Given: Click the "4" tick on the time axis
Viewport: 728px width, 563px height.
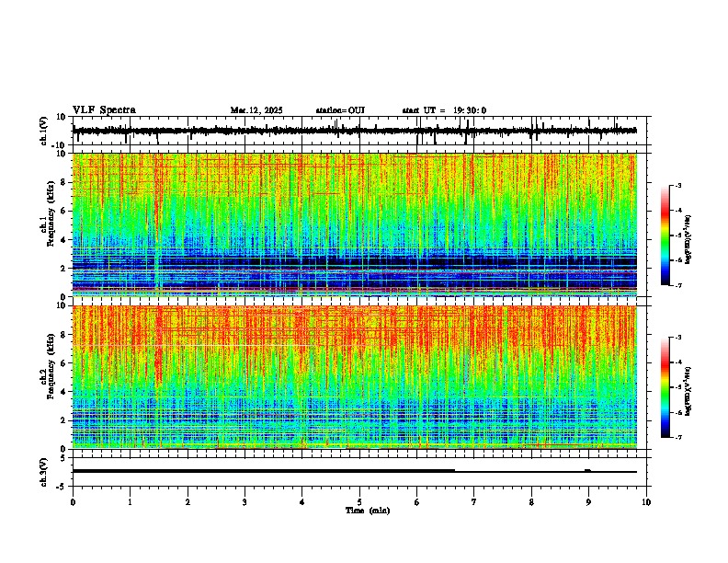Looking at the screenshot, I should click(302, 501).
